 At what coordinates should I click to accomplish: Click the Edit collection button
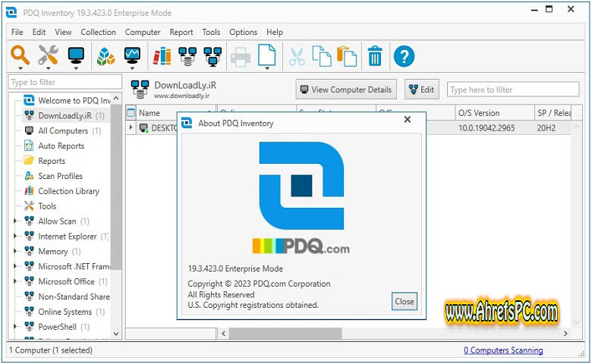click(422, 89)
